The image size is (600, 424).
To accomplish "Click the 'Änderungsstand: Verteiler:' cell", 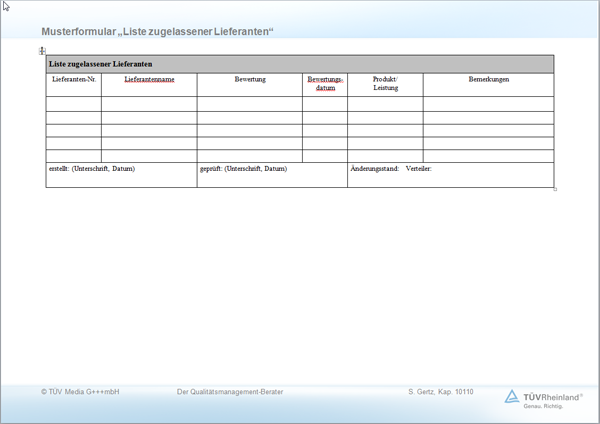I will [x=391, y=169].
